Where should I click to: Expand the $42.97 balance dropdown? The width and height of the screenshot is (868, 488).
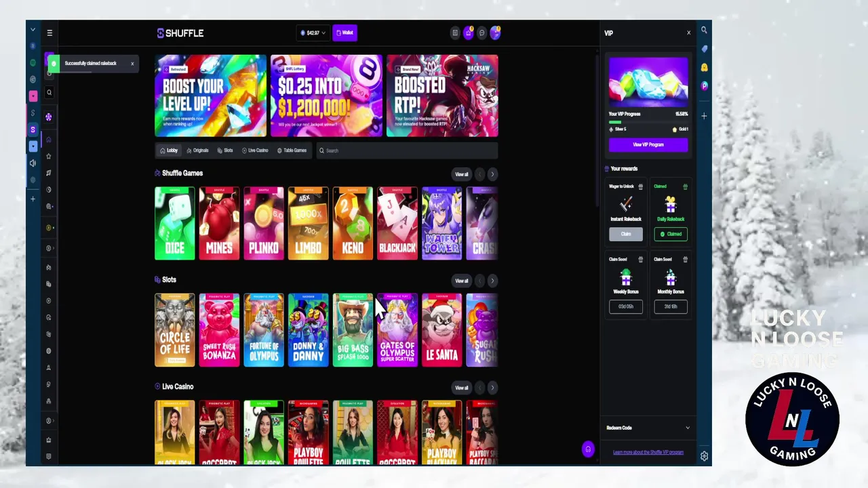(312, 33)
